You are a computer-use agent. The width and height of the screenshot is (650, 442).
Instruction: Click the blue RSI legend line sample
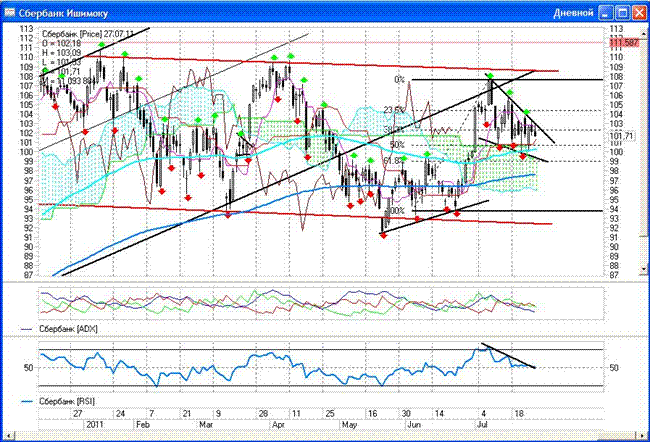(x=27, y=401)
